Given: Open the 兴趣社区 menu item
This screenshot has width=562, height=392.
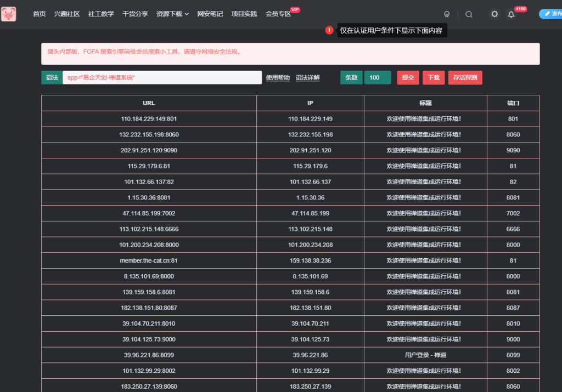Looking at the screenshot, I should 66,14.
